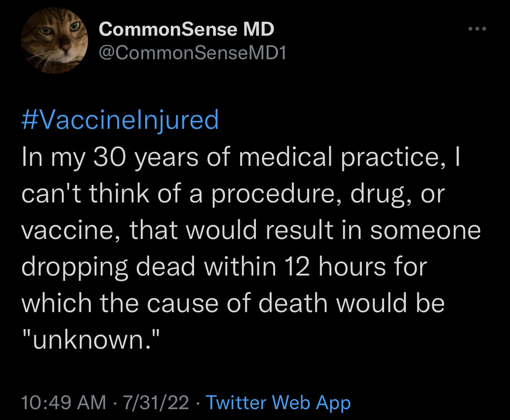
Task: Click the 10:49 AM timestamp
Action: (64, 402)
